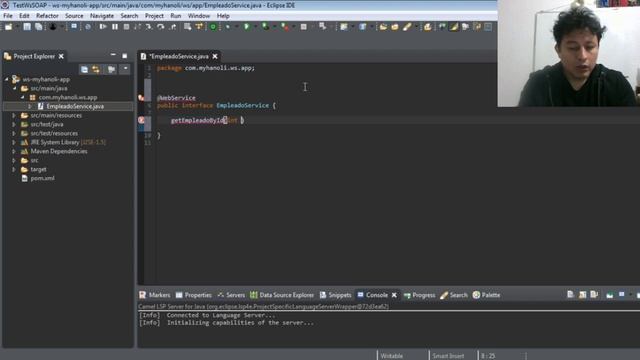Click the Suspend (pause) debug icon
Viewport: 640px width, 360px height.
point(115,27)
